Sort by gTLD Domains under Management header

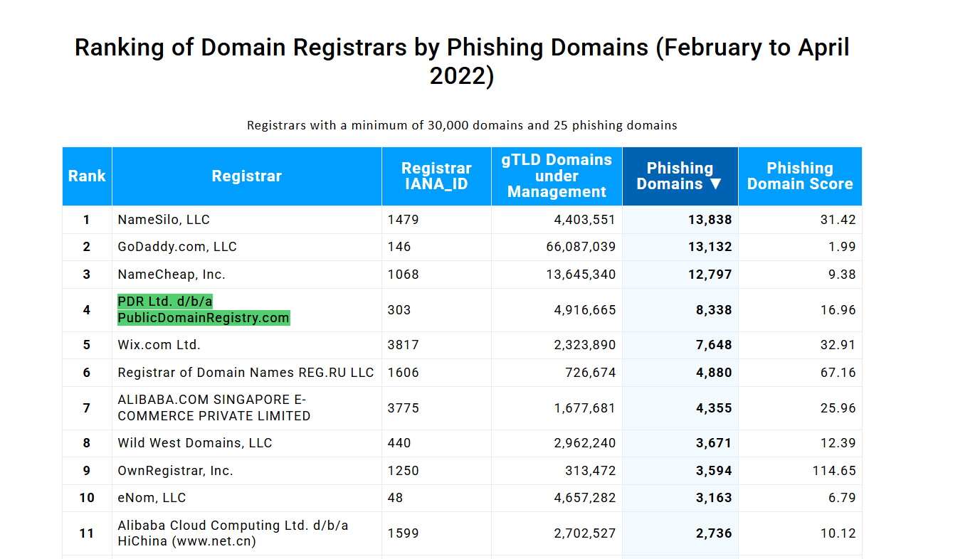(x=557, y=176)
